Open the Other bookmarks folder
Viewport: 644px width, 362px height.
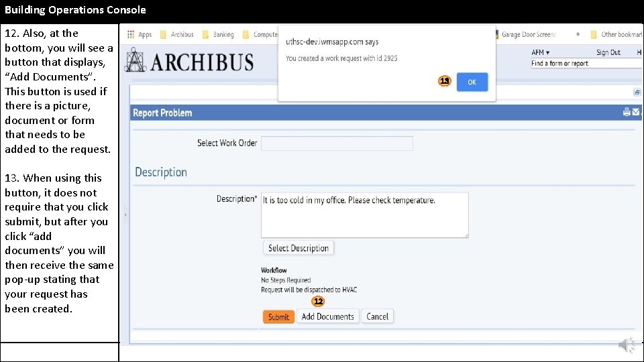[x=616, y=34]
